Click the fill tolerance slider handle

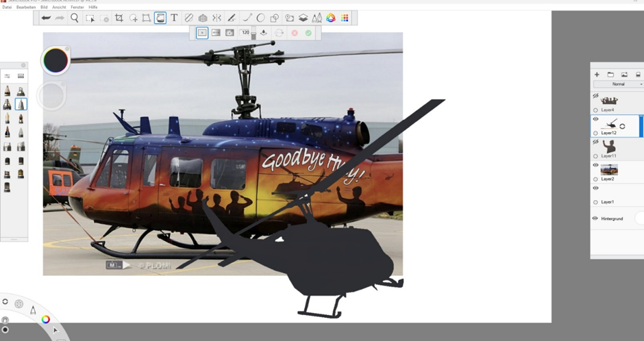tap(253, 36)
